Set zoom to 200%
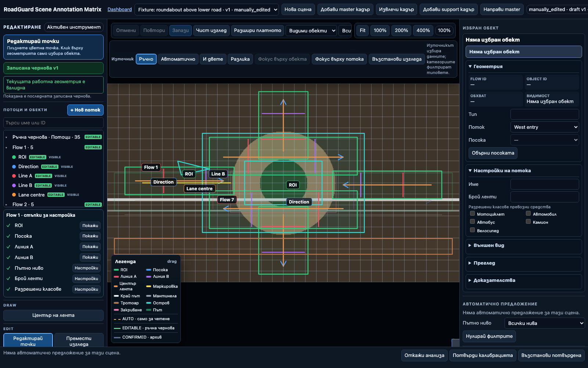This screenshot has height=368, width=588. [x=401, y=31]
